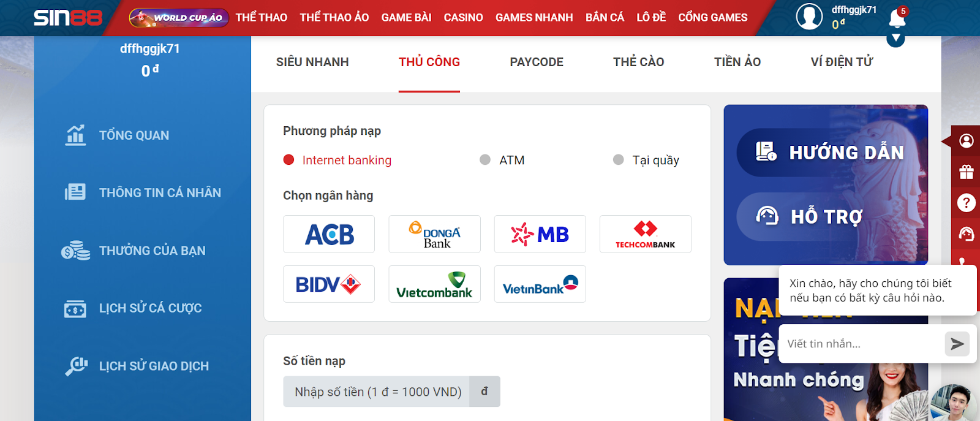The height and width of the screenshot is (421, 980).
Task: Open the user profile avatar icon
Action: (809, 17)
